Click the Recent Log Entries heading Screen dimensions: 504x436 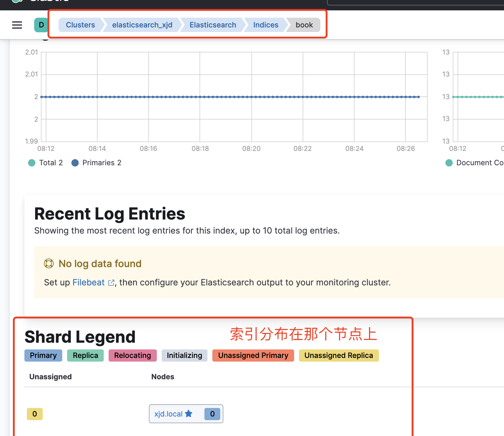[110, 214]
